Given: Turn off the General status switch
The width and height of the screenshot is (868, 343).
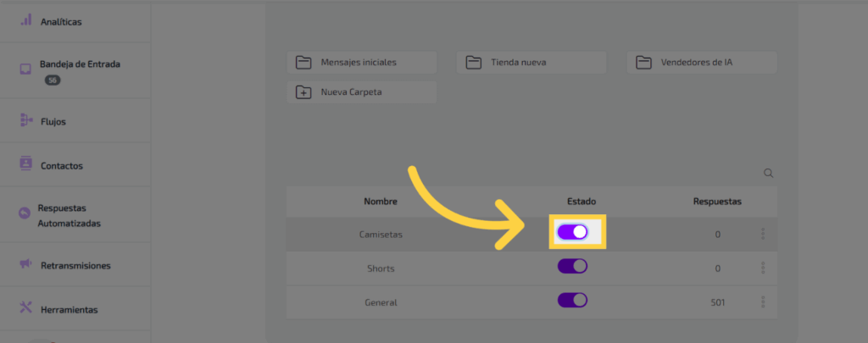Looking at the screenshot, I should pyautogui.click(x=572, y=301).
